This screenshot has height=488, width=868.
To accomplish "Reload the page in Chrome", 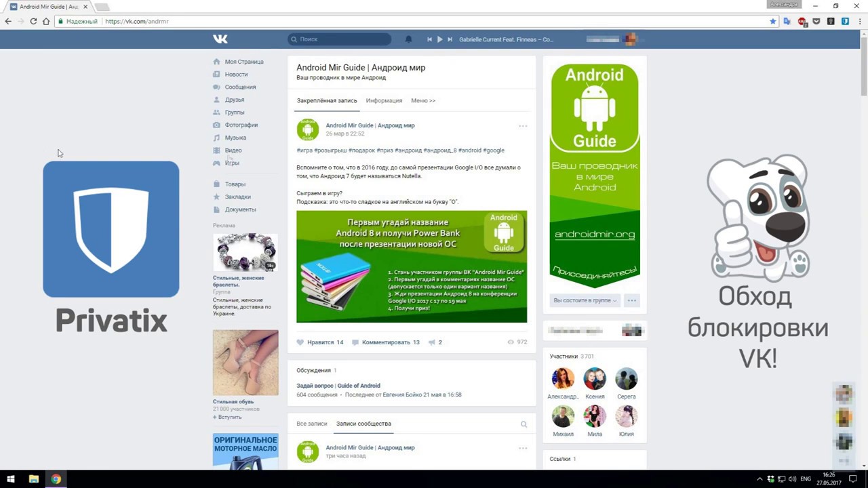I will pyautogui.click(x=33, y=22).
